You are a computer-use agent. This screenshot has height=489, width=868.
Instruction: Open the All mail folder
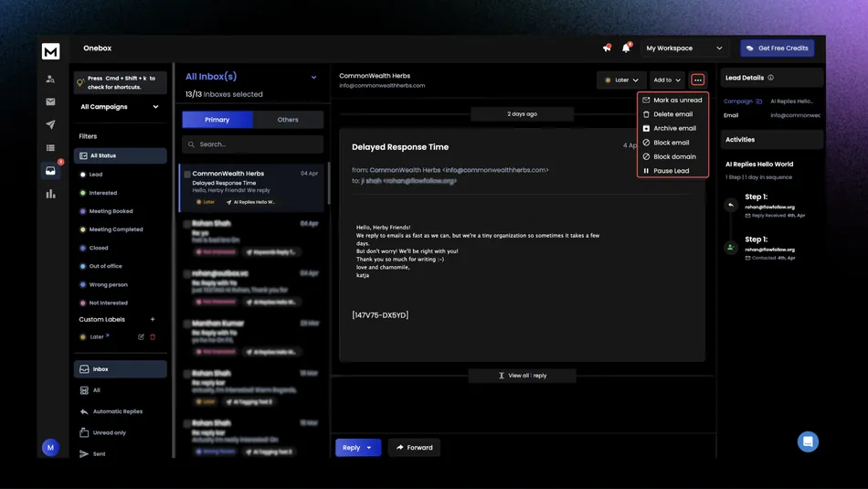pyautogui.click(x=90, y=390)
